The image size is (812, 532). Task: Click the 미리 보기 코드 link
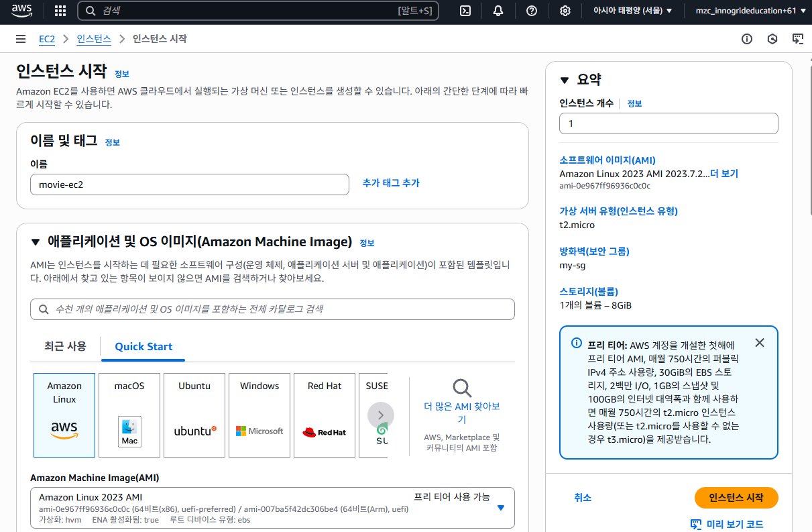[x=727, y=524]
